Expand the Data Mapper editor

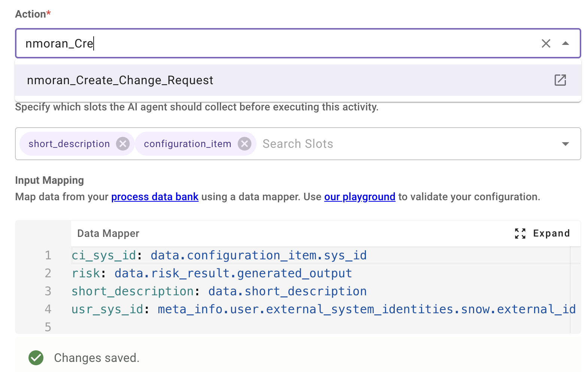tap(542, 234)
